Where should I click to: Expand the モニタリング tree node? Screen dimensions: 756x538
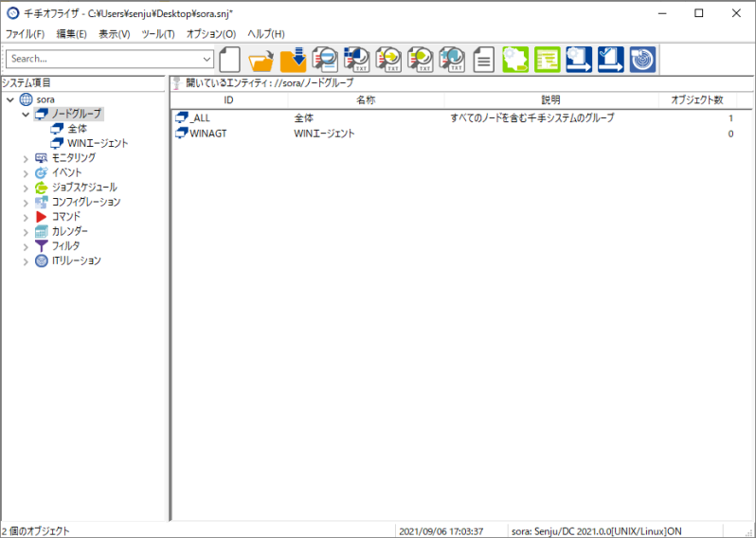pyautogui.click(x=26, y=158)
